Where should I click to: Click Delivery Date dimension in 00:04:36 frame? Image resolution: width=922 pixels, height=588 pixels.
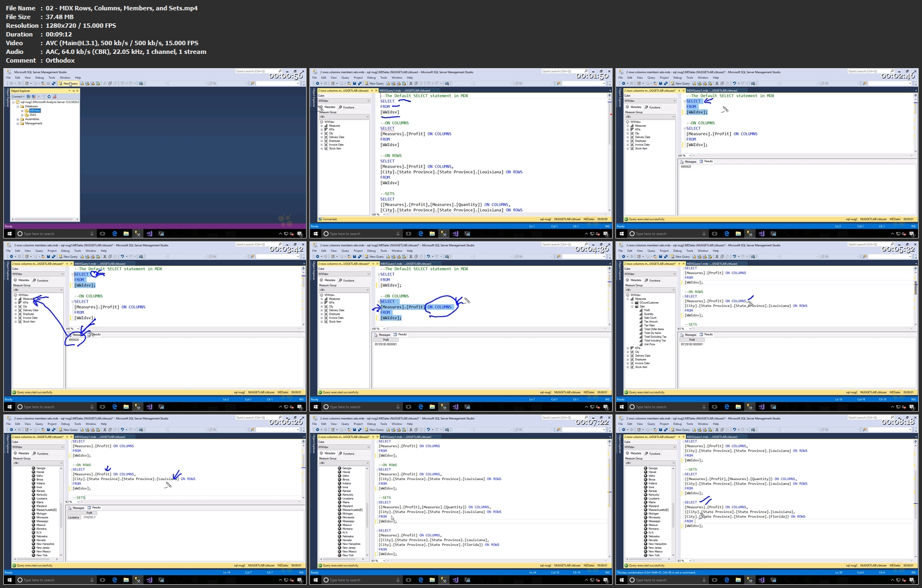point(337,310)
